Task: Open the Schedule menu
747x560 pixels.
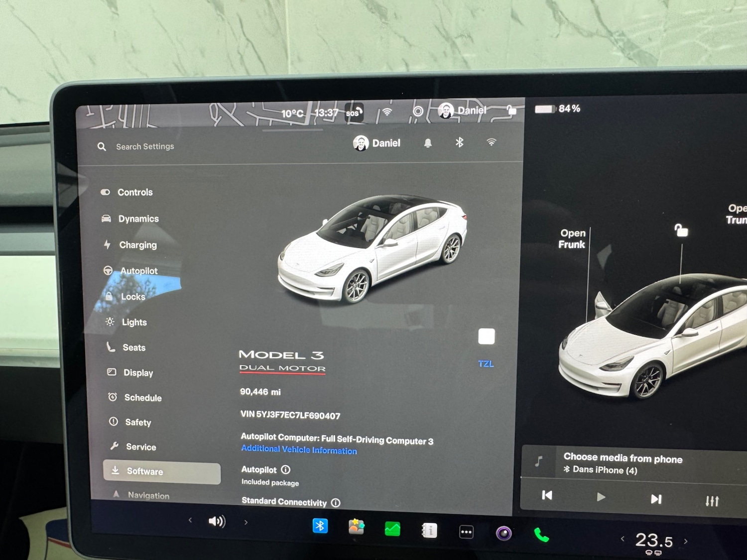Action: click(135, 397)
